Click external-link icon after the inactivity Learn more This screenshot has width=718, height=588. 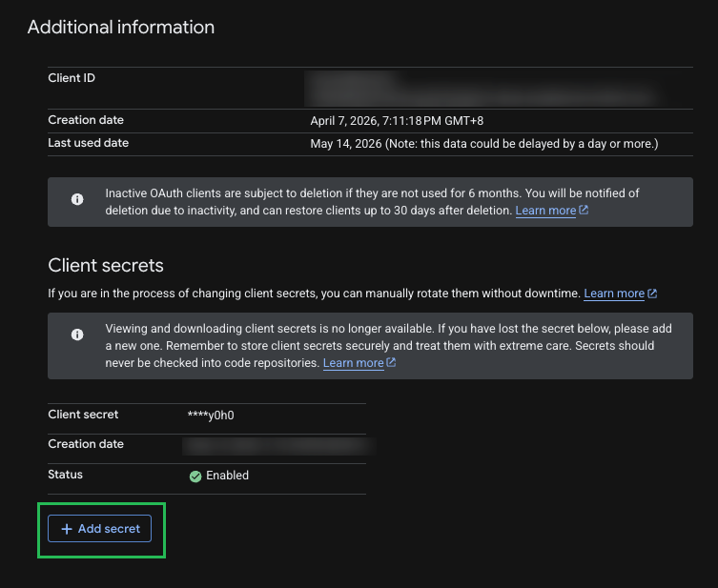coord(584,210)
